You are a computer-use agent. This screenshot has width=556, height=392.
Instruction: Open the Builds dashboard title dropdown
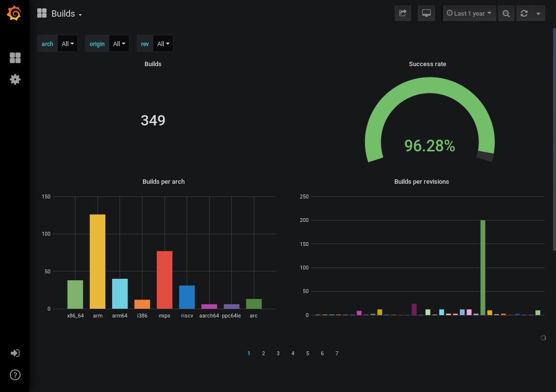(67, 14)
